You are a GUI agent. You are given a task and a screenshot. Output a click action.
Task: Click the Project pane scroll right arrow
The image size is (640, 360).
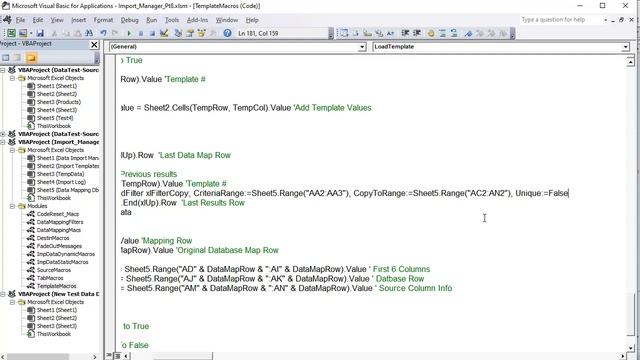95,357
